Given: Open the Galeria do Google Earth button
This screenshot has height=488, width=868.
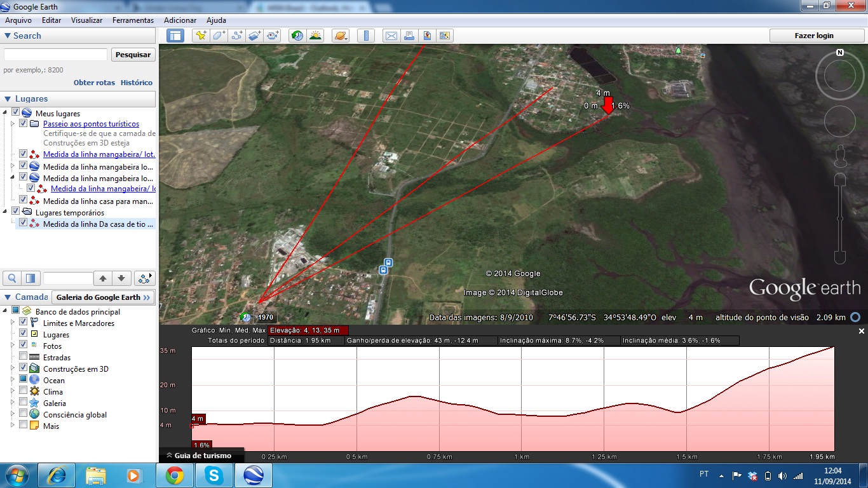Looking at the screenshot, I should pos(103,297).
